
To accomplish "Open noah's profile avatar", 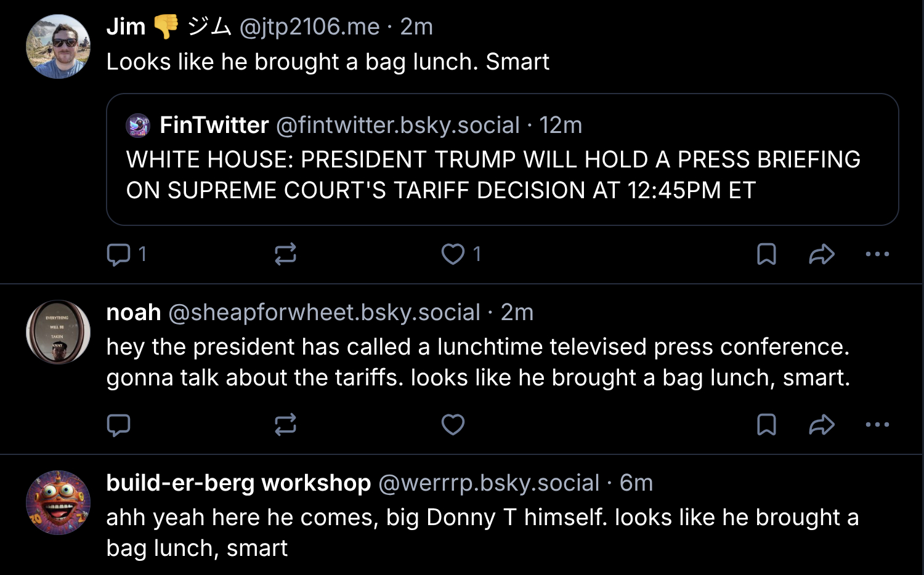I will [58, 332].
